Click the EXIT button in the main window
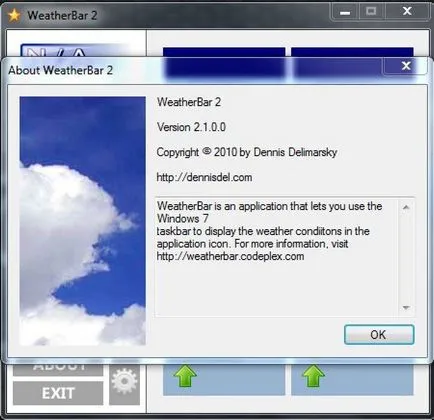 coord(58,393)
